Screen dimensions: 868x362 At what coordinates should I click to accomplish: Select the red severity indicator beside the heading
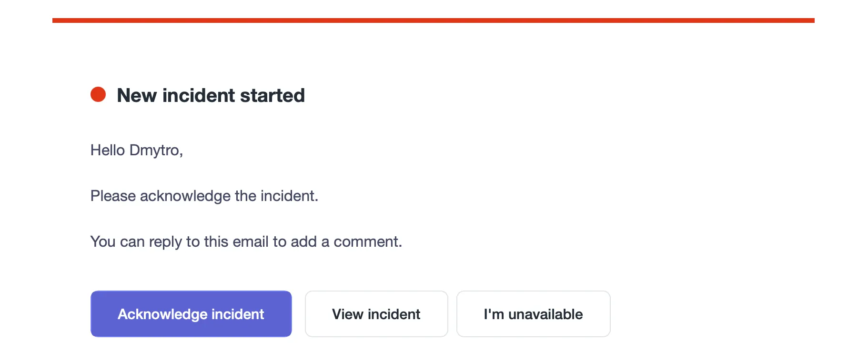pyautogui.click(x=99, y=95)
